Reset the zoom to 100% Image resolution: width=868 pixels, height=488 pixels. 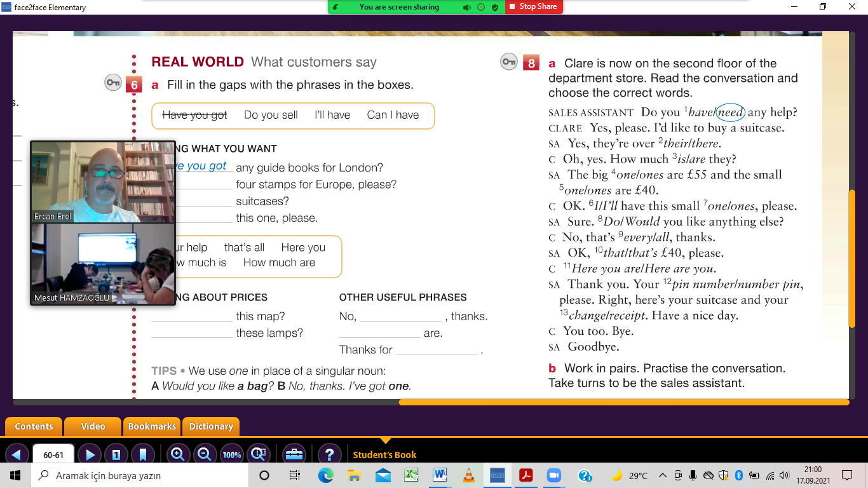point(232,454)
